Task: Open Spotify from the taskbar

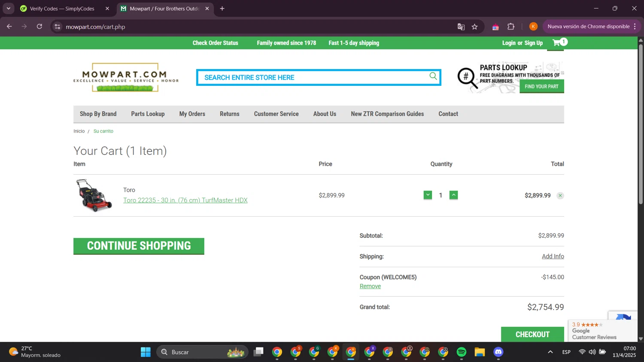Action: click(x=462, y=352)
